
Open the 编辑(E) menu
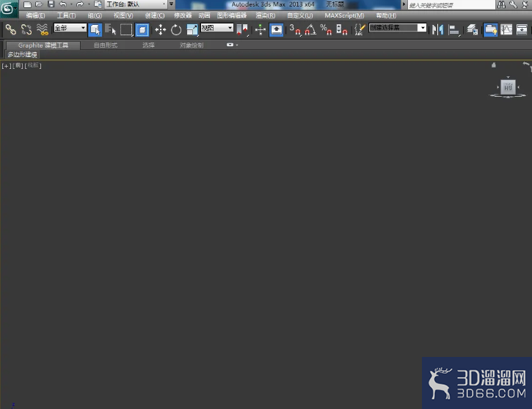click(35, 15)
